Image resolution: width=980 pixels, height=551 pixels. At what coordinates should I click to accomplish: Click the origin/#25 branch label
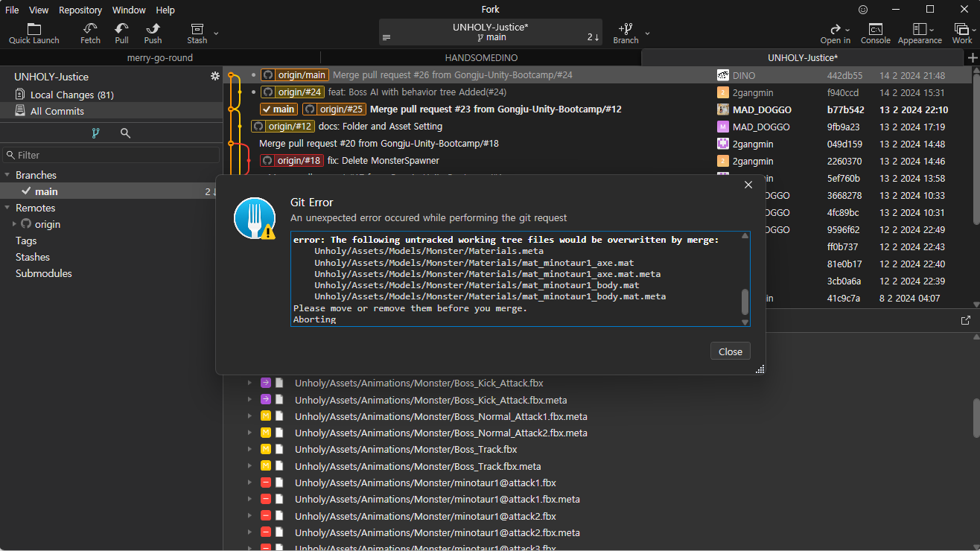coord(334,109)
